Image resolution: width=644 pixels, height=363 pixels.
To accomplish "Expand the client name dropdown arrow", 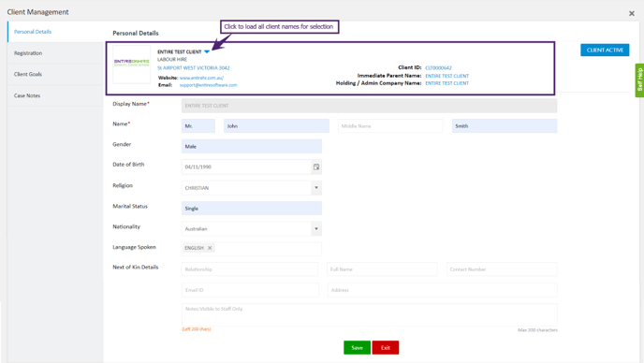I will [207, 51].
